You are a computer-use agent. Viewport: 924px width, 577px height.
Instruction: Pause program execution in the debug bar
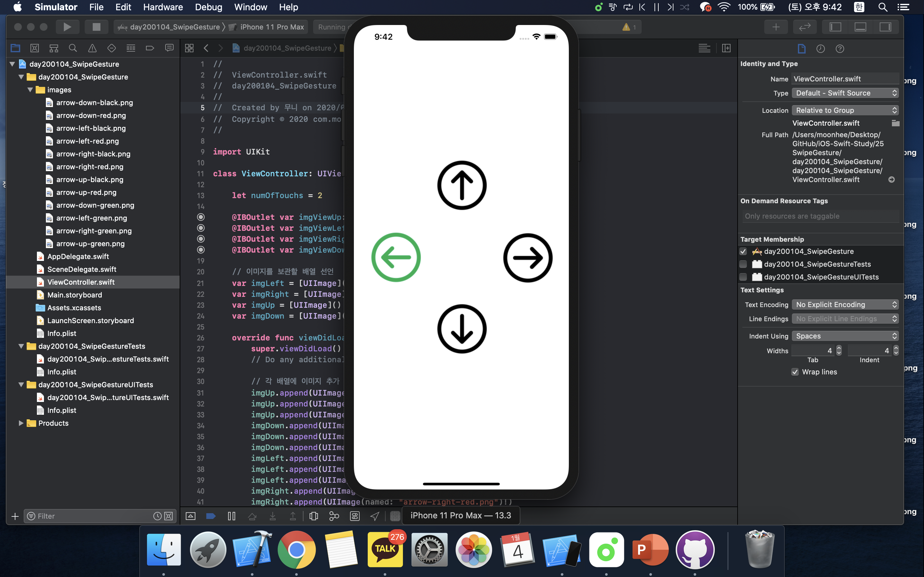coord(231,516)
